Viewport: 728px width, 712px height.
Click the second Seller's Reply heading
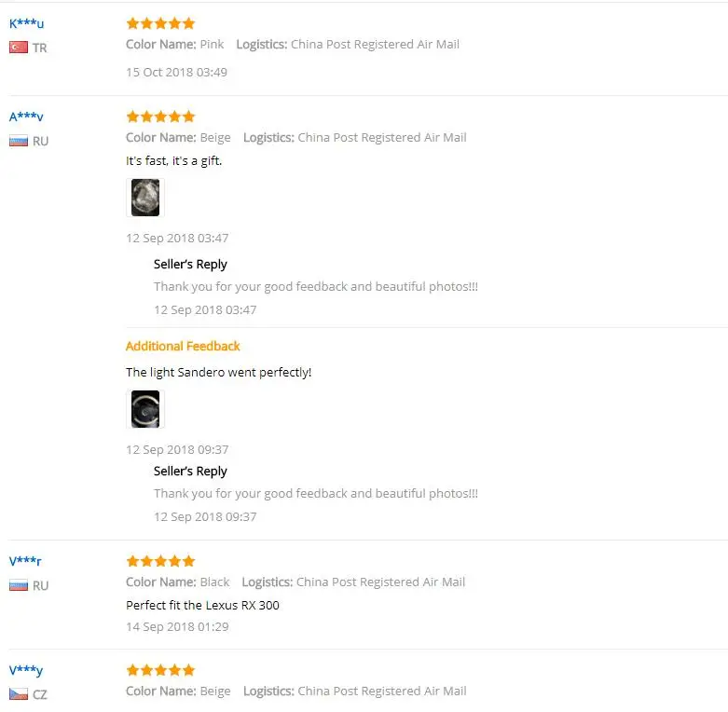(190, 472)
